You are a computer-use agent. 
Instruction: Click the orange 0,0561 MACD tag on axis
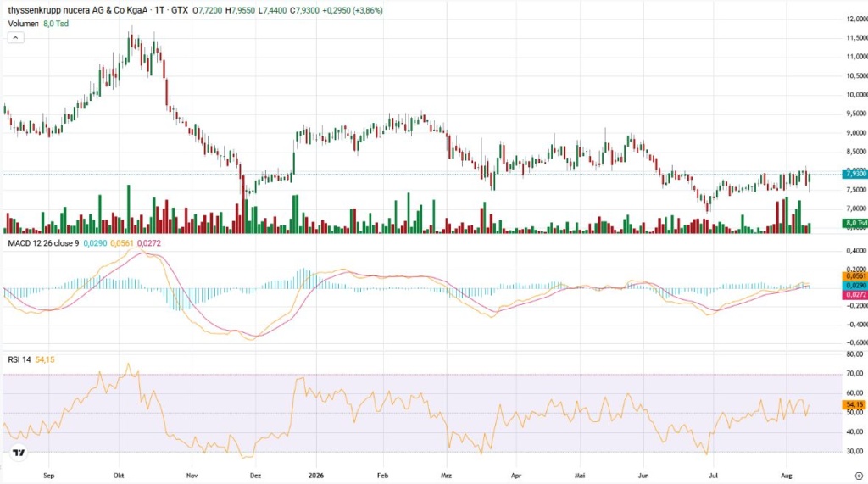click(854, 275)
